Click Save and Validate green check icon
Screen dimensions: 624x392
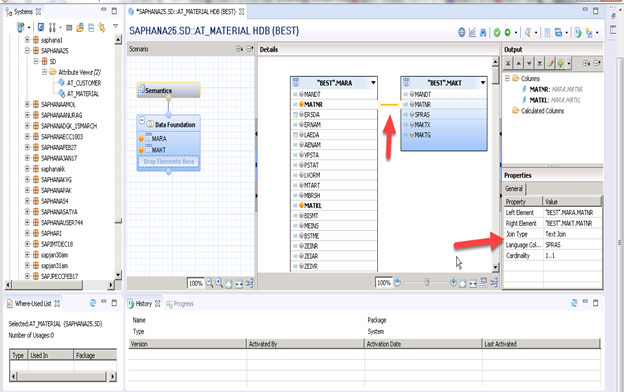click(497, 32)
